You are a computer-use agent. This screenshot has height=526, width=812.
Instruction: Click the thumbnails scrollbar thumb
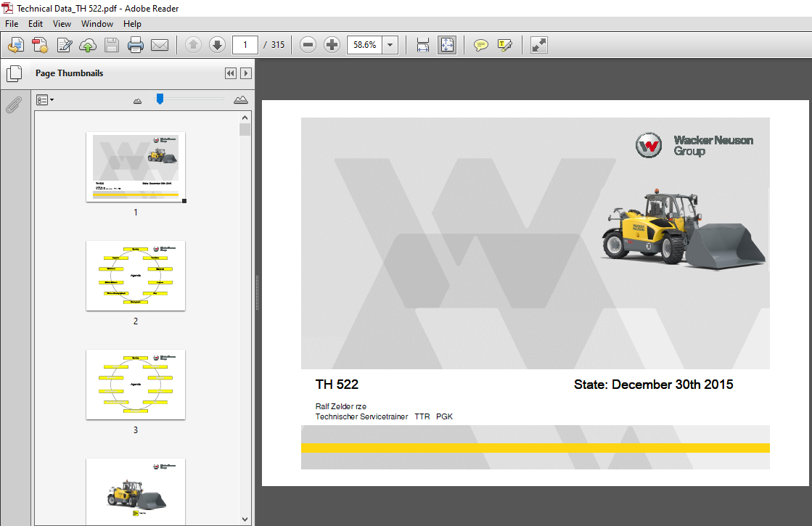[x=245, y=129]
